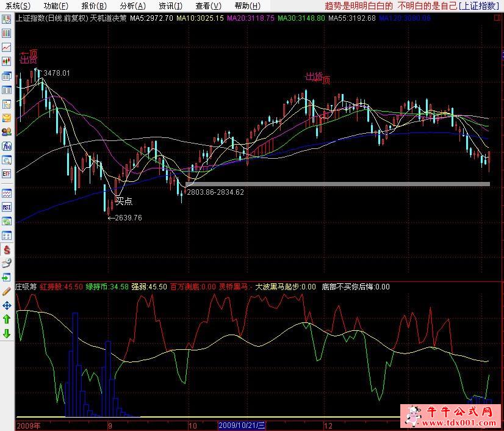Screen dimensions: 504x431
Task: Click the small red box at chart top-right corner
Action: tap(497, 18)
